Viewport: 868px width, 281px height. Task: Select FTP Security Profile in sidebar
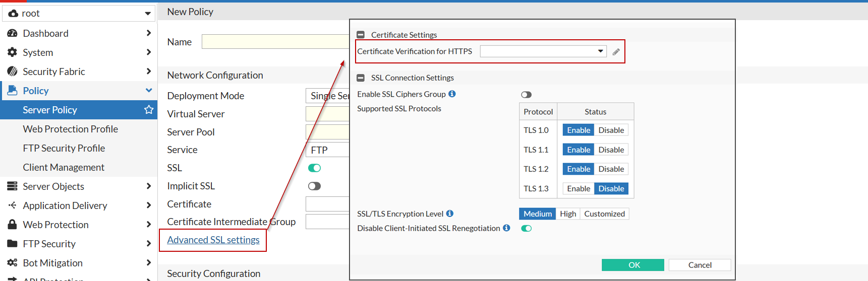64,148
